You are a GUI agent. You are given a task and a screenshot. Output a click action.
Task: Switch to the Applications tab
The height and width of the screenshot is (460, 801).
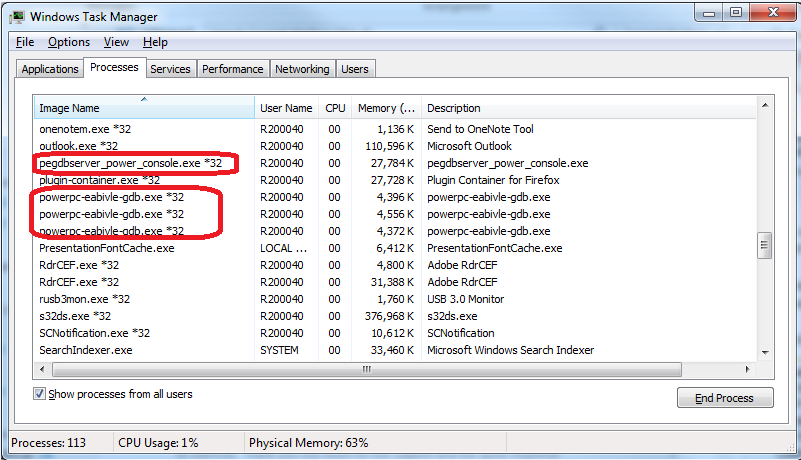[50, 69]
